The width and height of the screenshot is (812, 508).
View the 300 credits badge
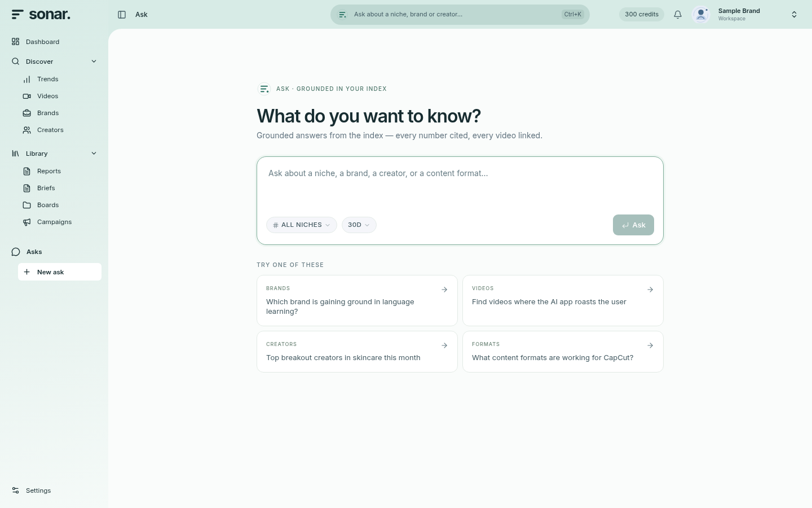coord(642,15)
